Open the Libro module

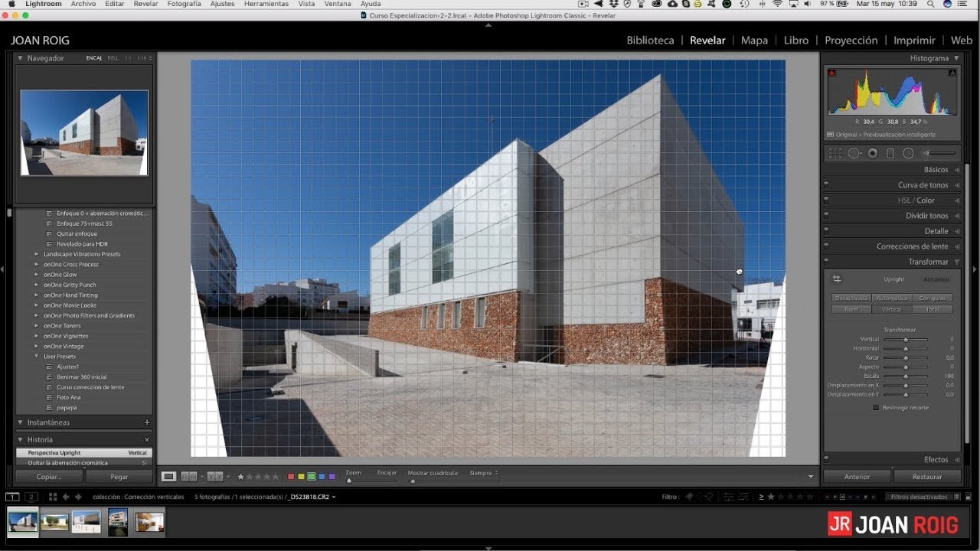click(796, 41)
